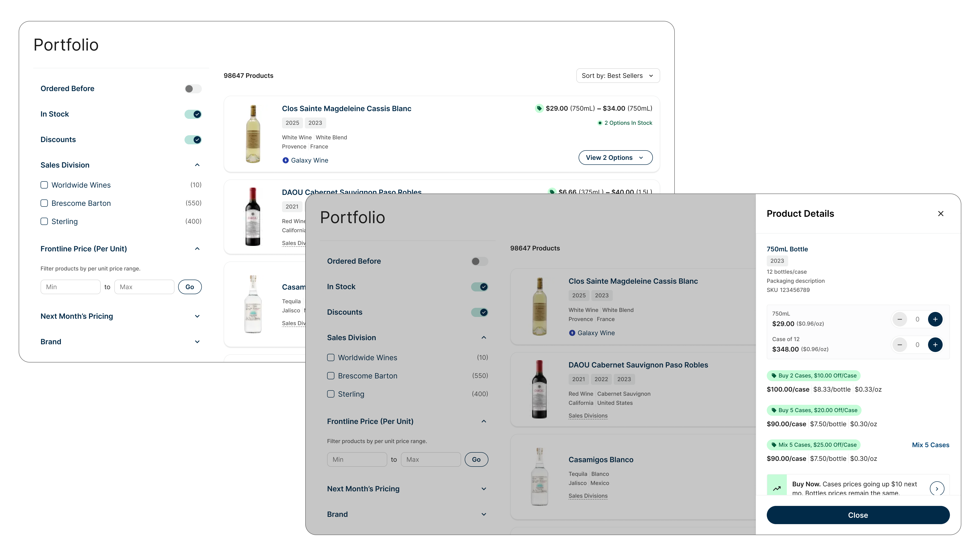Click Min price field in front window
980x556 pixels.
357,459
